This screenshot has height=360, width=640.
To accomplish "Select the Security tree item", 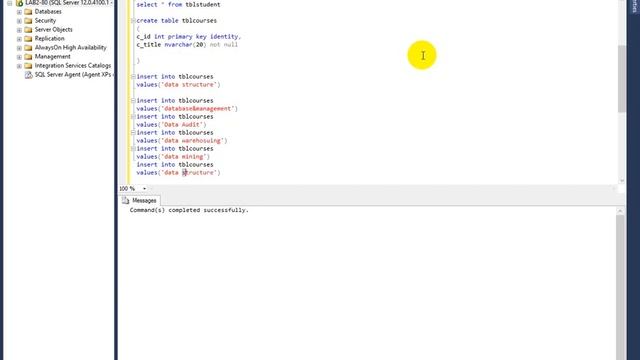I will [45, 21].
